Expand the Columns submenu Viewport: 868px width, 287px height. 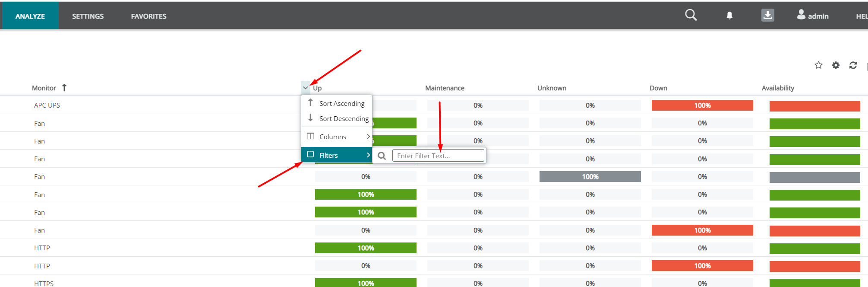point(337,137)
